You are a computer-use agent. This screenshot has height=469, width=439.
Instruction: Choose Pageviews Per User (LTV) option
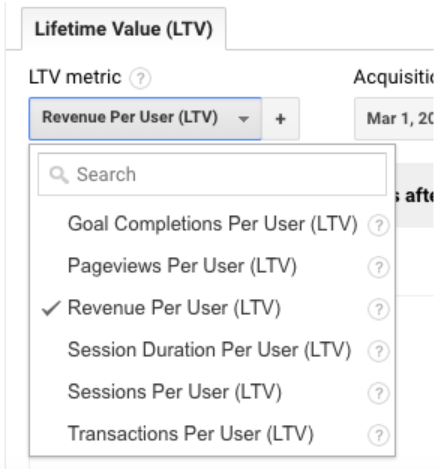(x=182, y=266)
